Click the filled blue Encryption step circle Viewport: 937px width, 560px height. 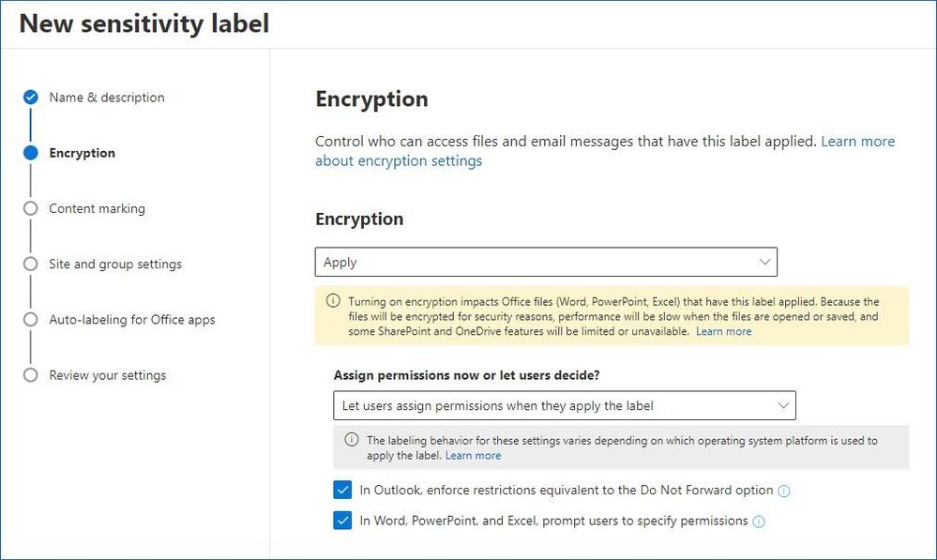click(x=30, y=152)
